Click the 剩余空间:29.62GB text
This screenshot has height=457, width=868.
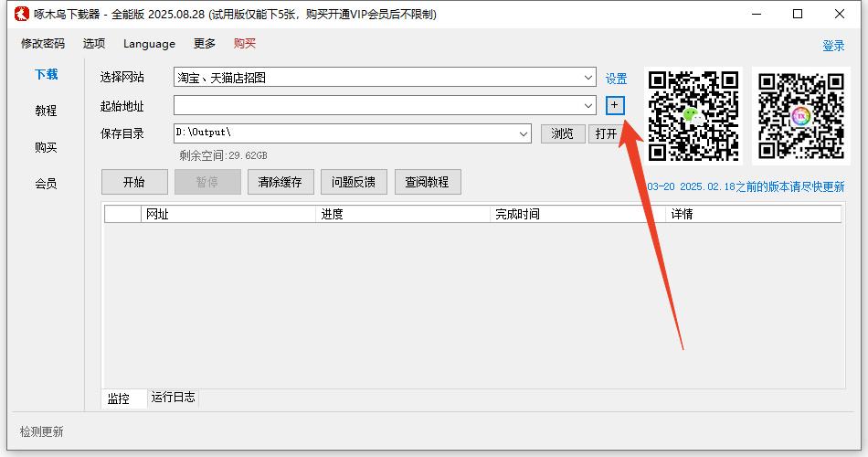coord(223,155)
